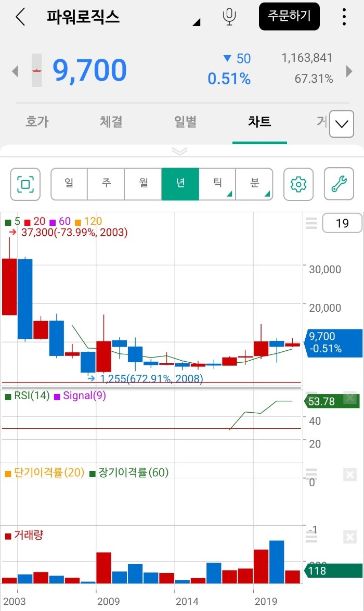
Task: Close the RSI indicator panel
Action: (350, 398)
